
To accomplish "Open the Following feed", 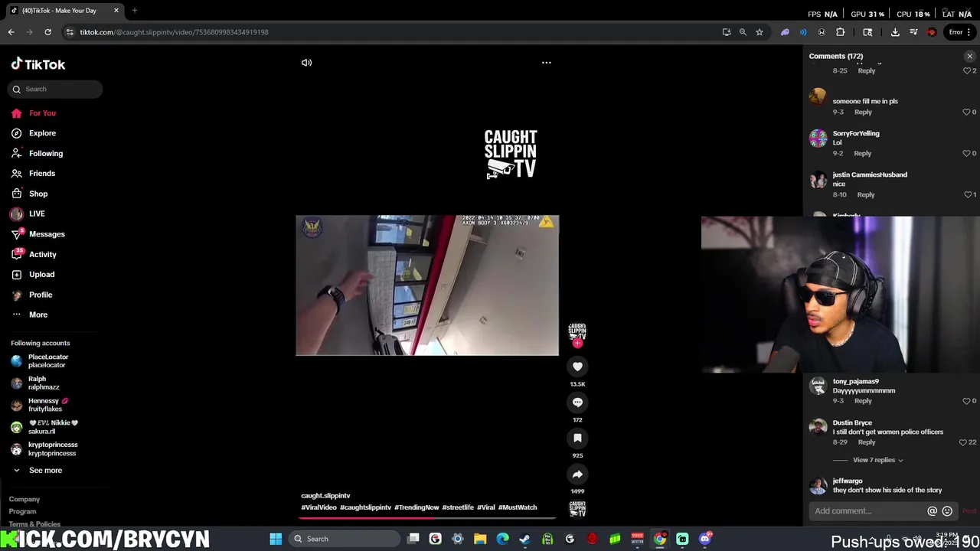I will pos(46,153).
